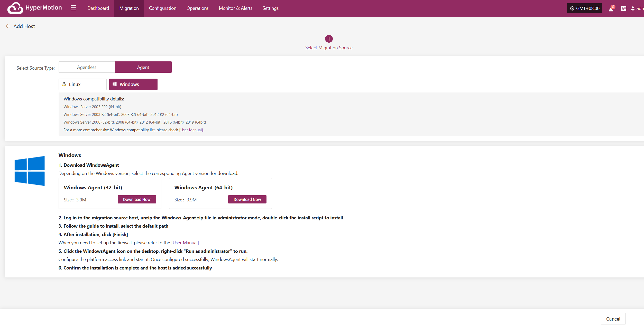This screenshot has height=326, width=644.
Task: Choose the Linux operating system option
Action: pyautogui.click(x=82, y=84)
